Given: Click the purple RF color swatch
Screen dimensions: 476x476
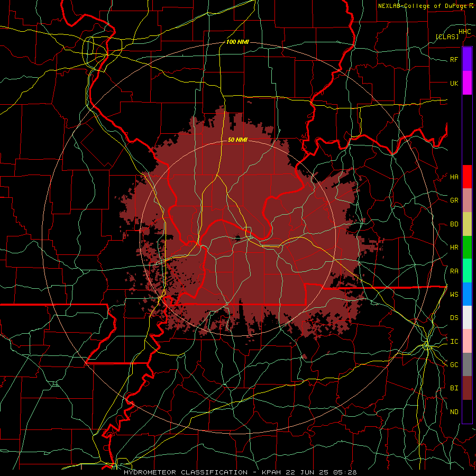Looking at the screenshot, I should (x=467, y=59).
